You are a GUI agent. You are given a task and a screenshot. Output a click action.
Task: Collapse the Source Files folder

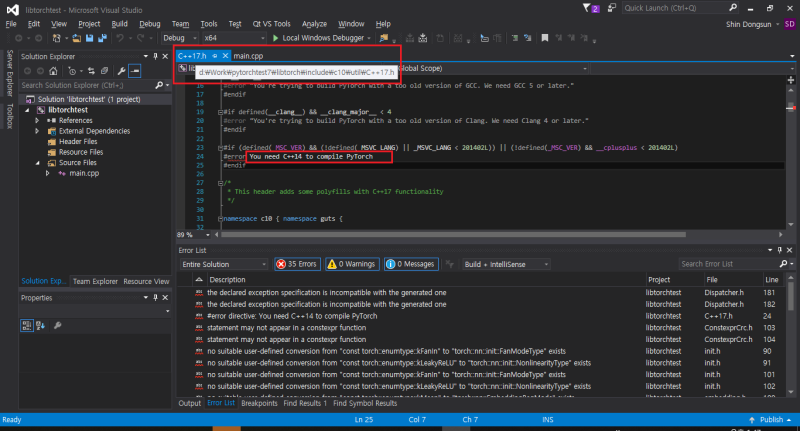(x=37, y=163)
